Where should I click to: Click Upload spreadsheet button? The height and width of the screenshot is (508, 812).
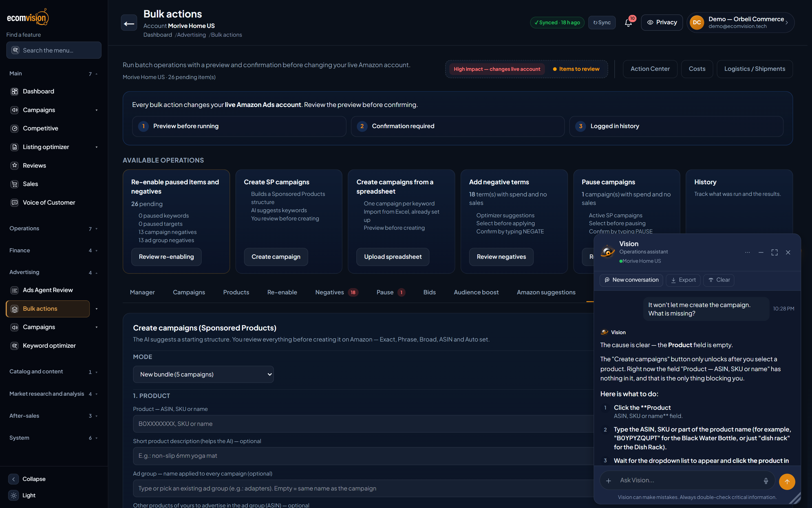[x=392, y=257]
